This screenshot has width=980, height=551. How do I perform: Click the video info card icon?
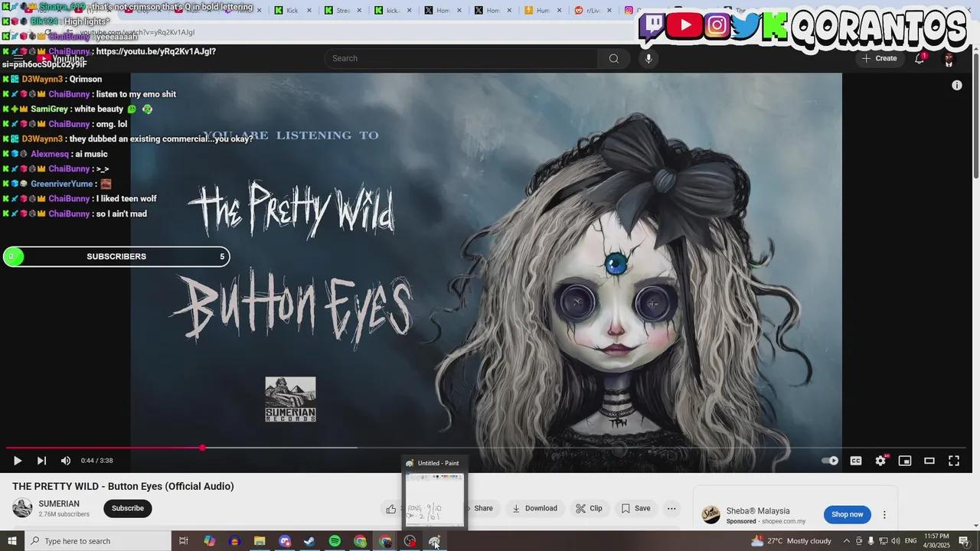click(956, 86)
